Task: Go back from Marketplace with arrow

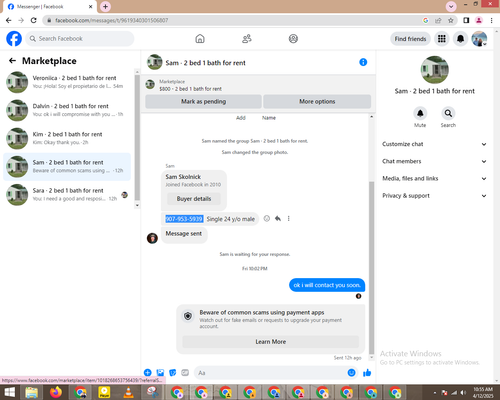Action: [12, 61]
